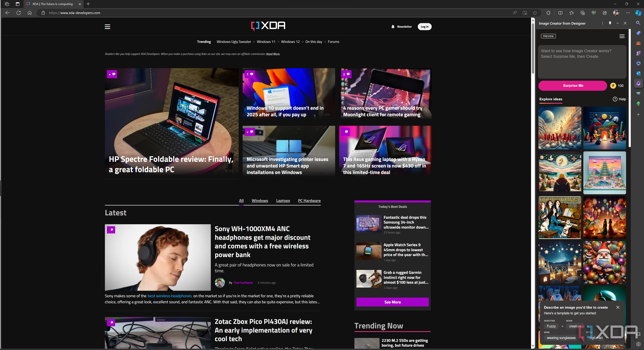644x350 pixels.
Task: Add a new sidebar app
Action: coord(638,114)
